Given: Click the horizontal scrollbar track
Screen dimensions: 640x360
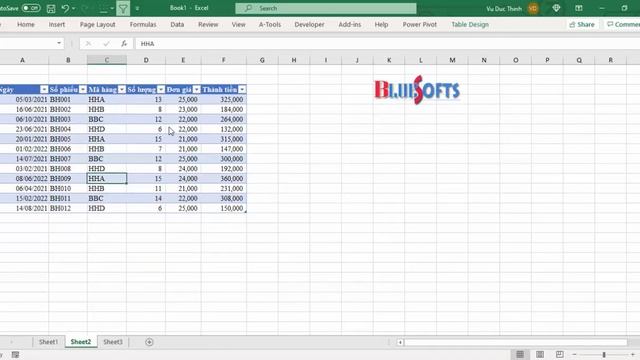Looking at the screenshot, I should tap(516, 342).
